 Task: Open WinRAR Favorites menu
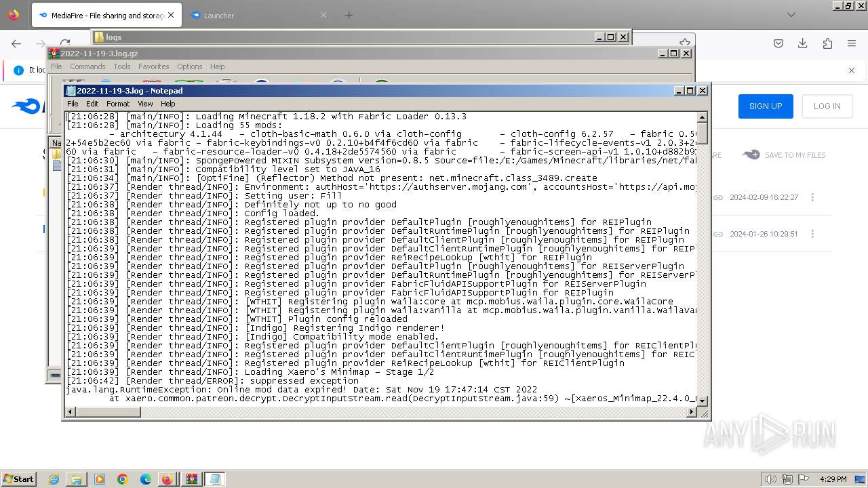pyautogui.click(x=154, y=66)
